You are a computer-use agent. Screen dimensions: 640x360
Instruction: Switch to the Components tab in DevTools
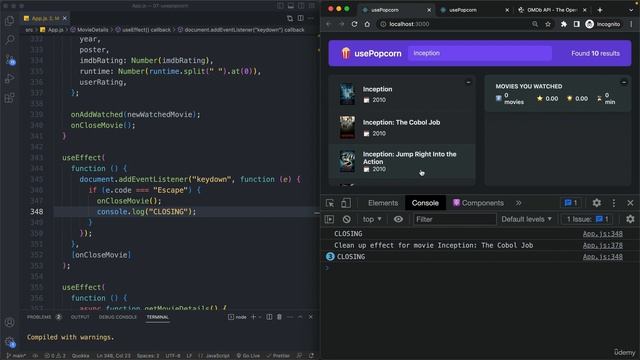coord(478,203)
